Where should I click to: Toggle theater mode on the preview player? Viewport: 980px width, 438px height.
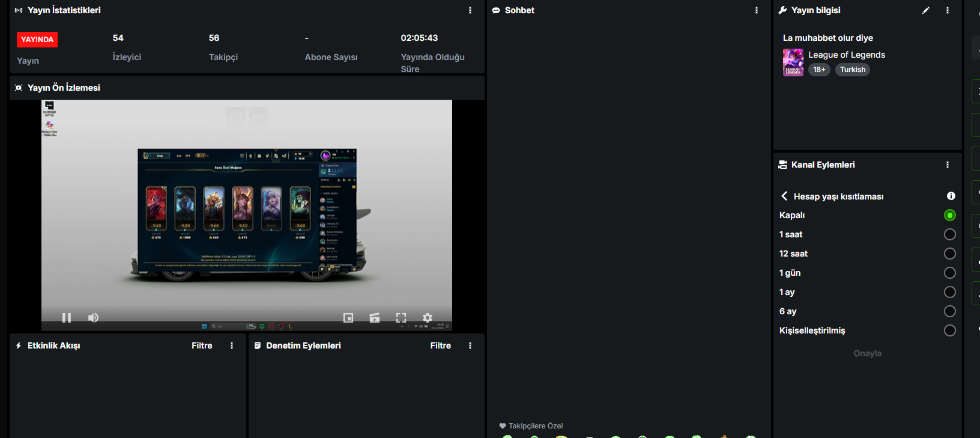pos(375,318)
